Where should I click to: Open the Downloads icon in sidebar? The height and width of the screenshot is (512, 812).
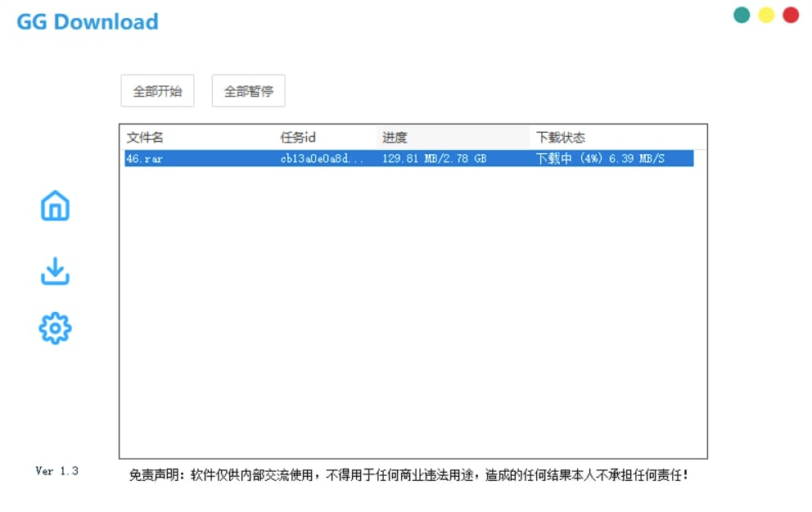tap(55, 271)
